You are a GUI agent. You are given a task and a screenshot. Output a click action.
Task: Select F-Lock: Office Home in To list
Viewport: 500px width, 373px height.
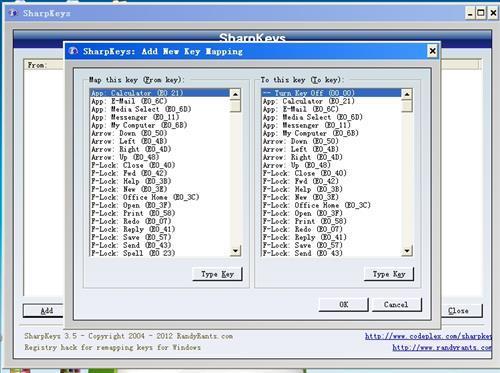point(332,205)
